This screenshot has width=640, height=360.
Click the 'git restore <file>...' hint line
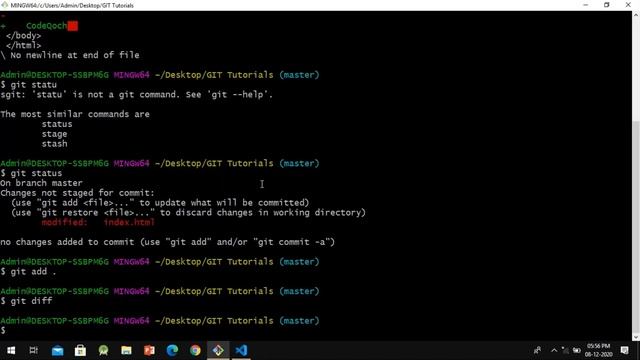click(x=188, y=213)
